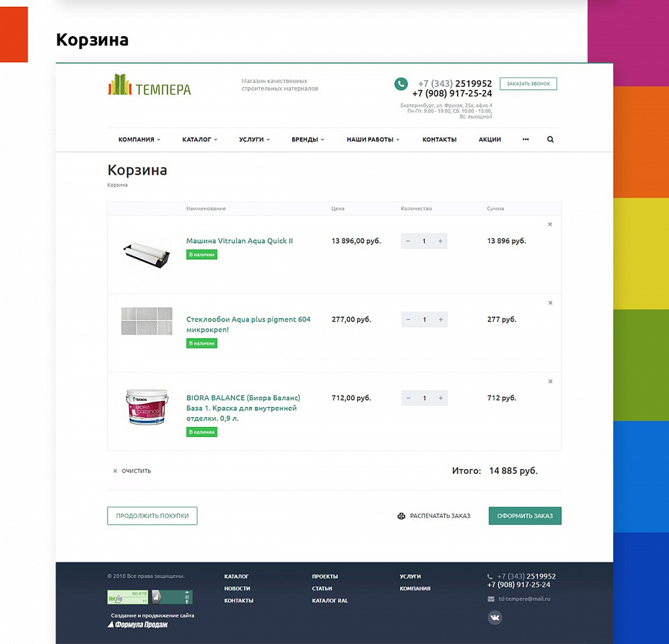Open footer Новости link
The height and width of the screenshot is (644, 669).
(x=237, y=588)
